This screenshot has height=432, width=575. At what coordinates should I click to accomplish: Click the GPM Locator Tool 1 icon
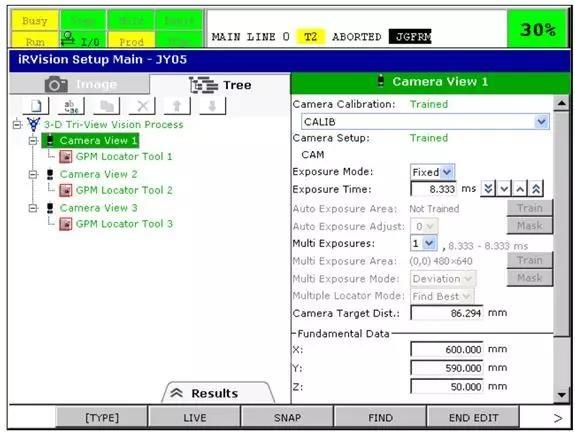(66, 157)
